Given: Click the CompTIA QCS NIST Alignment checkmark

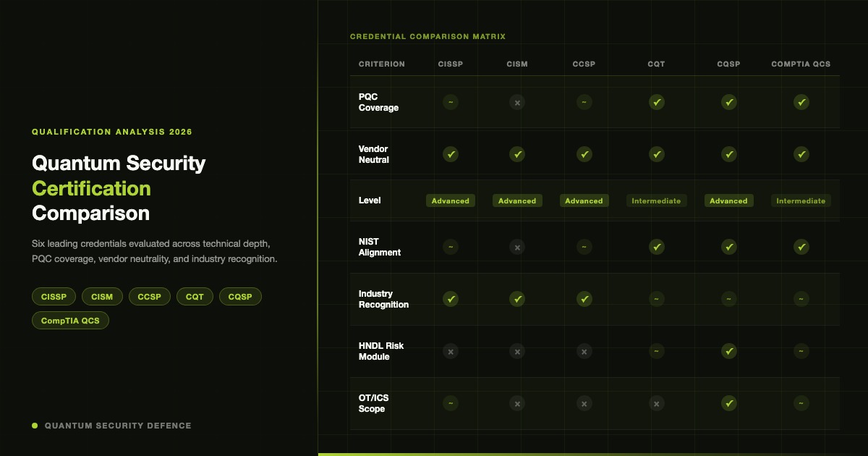Looking at the screenshot, I should (801, 247).
